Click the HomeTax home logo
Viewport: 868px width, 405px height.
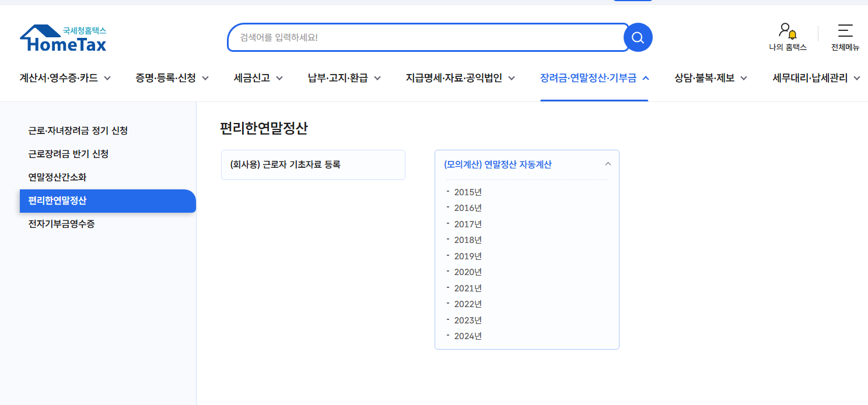coord(62,37)
